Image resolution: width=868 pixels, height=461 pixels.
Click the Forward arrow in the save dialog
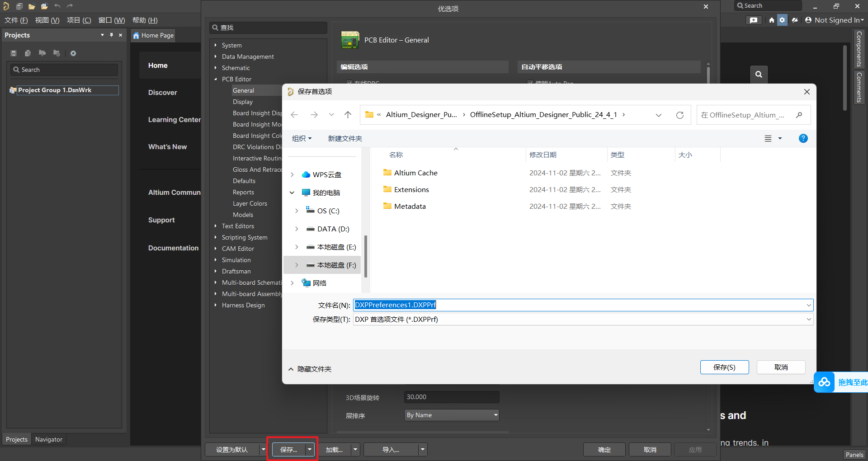(x=314, y=115)
